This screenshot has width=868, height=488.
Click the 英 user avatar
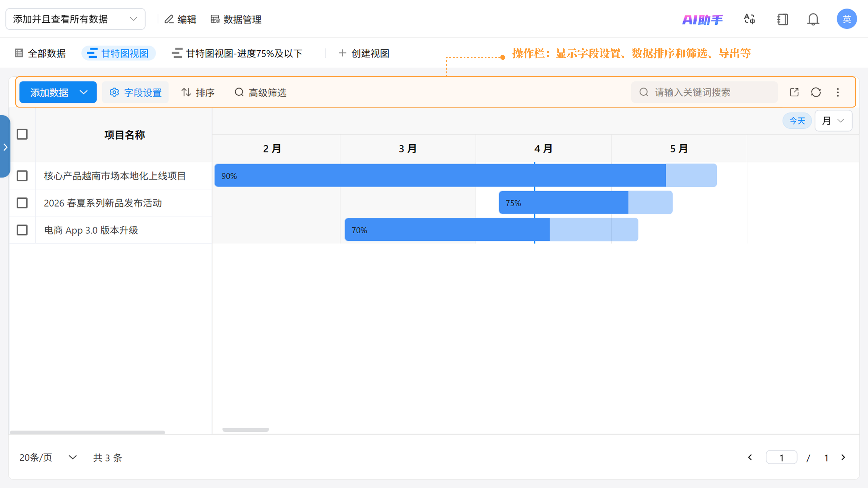[847, 19]
